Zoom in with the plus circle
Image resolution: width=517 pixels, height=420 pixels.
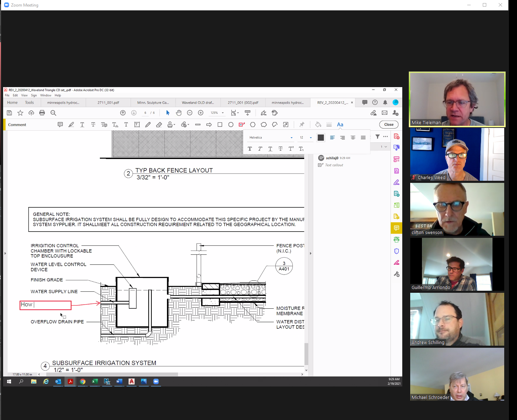pos(201,113)
